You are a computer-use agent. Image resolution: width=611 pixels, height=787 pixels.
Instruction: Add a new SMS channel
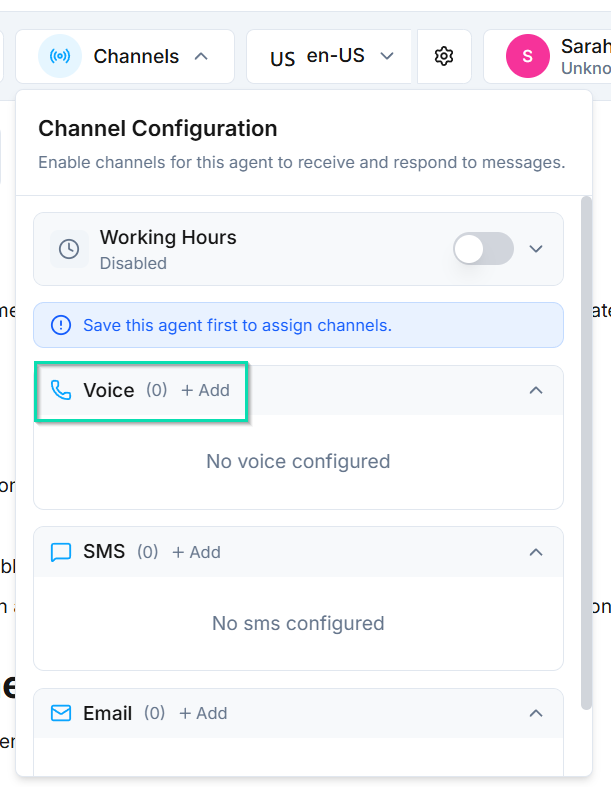[x=196, y=552]
